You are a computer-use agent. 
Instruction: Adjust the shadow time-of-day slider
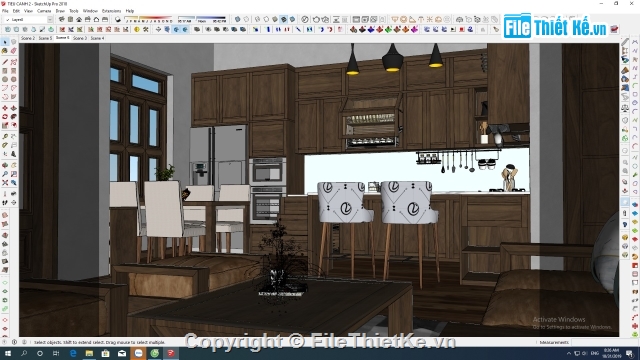(x=202, y=19)
